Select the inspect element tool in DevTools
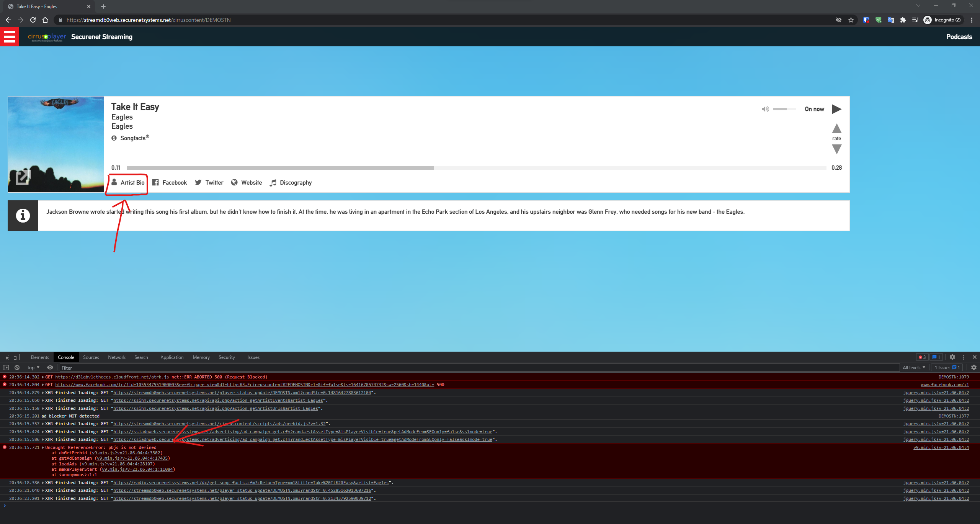The width and height of the screenshot is (980, 524). pos(6,357)
